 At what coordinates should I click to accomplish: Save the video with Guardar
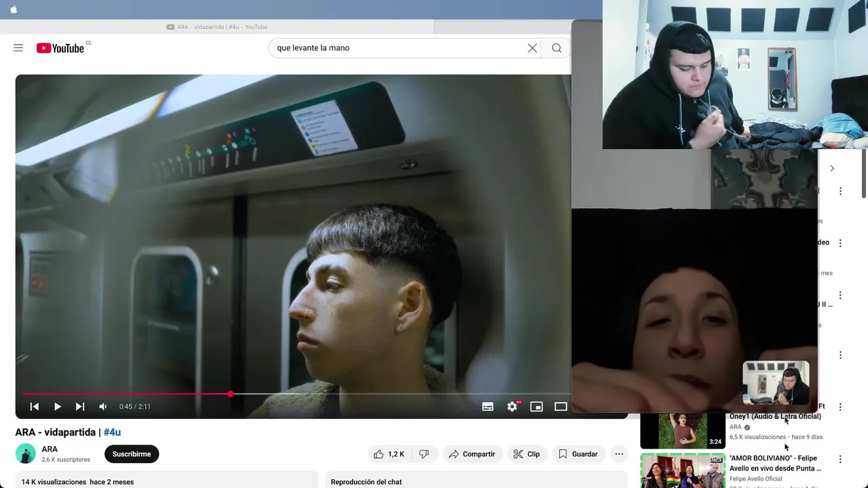578,454
